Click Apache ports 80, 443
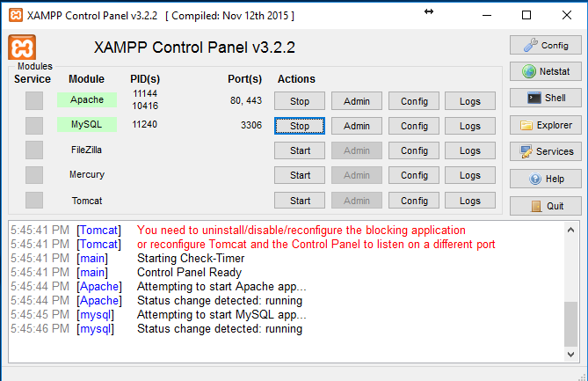The height and width of the screenshot is (381, 588). tap(246, 100)
